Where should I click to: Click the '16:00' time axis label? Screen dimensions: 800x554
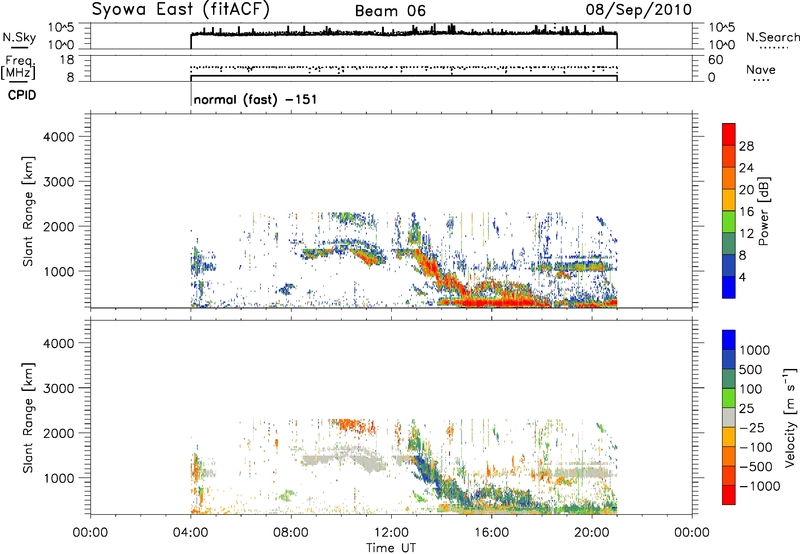coord(491,533)
